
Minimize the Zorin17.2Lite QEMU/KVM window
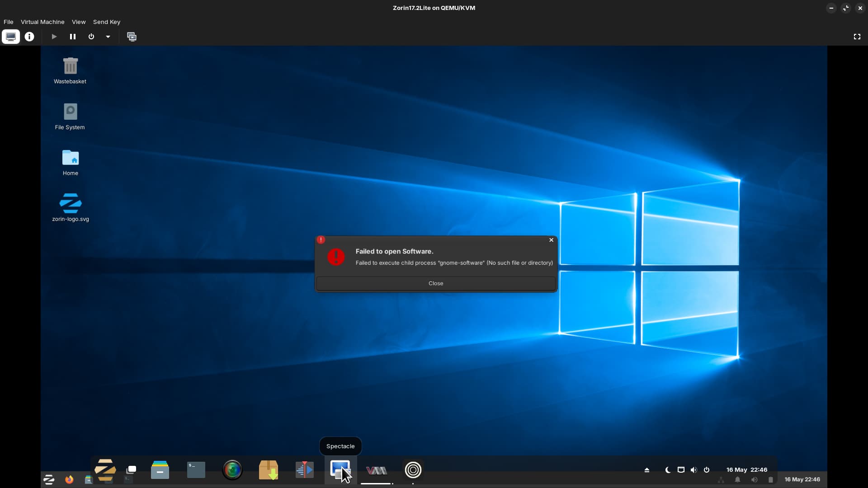(831, 8)
